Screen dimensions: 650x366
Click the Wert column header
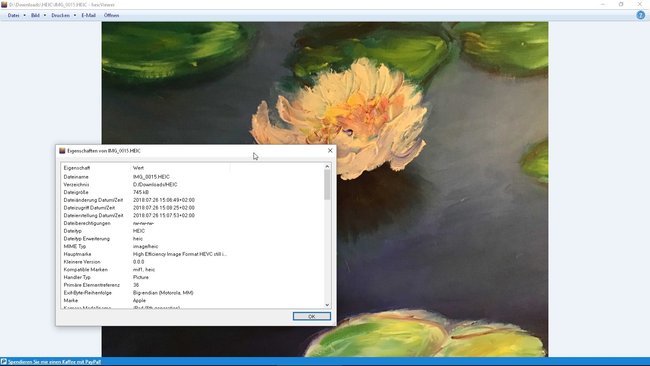click(x=138, y=168)
